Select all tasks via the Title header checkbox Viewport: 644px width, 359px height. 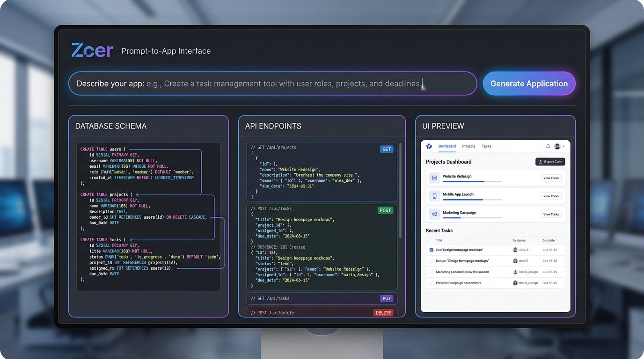point(432,240)
